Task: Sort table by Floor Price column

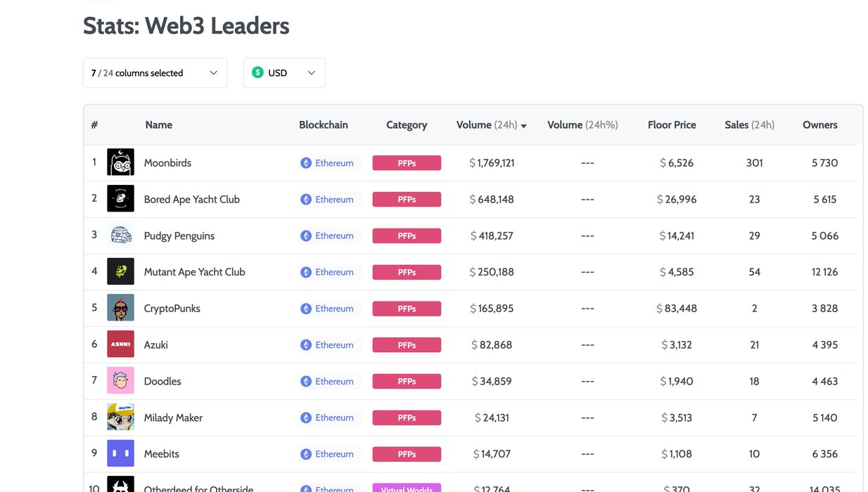Action: click(672, 124)
